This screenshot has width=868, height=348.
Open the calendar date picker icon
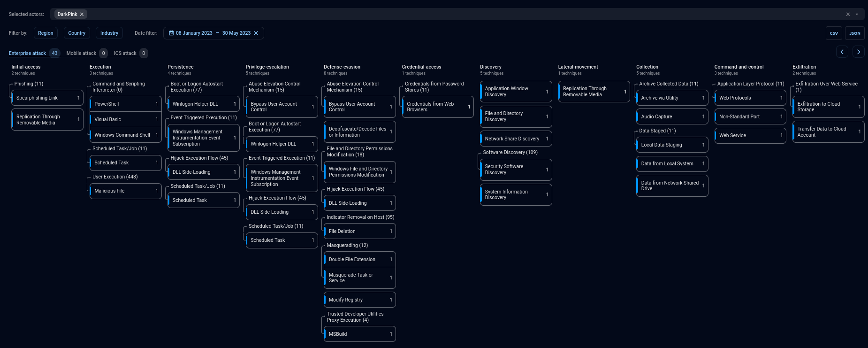pos(171,33)
